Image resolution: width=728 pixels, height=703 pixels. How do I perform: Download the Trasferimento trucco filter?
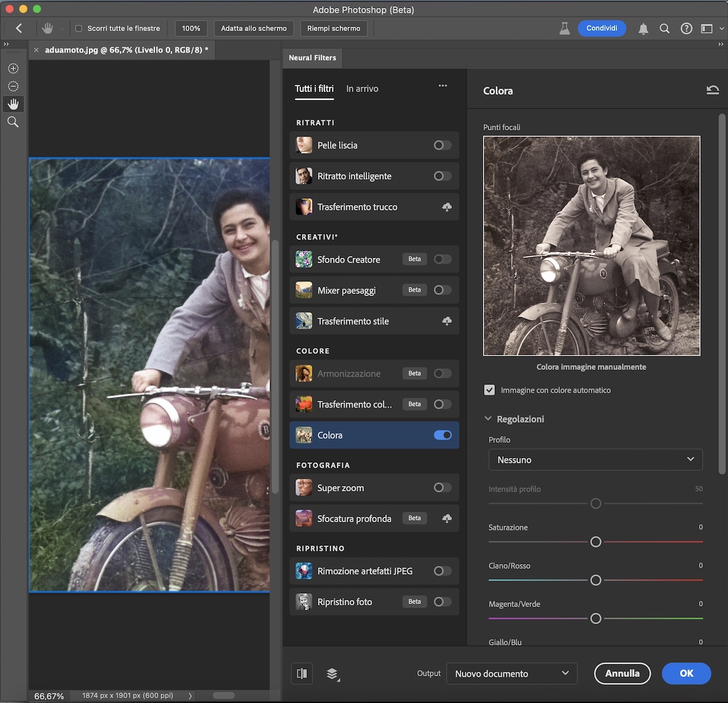click(x=447, y=207)
